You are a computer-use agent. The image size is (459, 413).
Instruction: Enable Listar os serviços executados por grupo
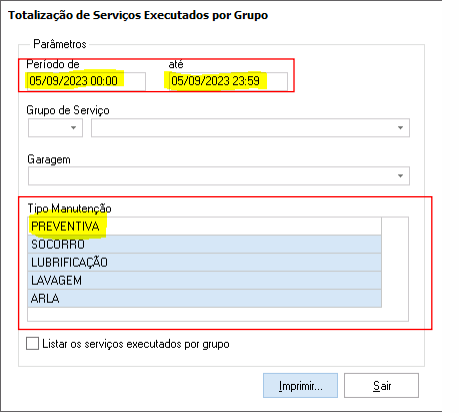point(32,344)
